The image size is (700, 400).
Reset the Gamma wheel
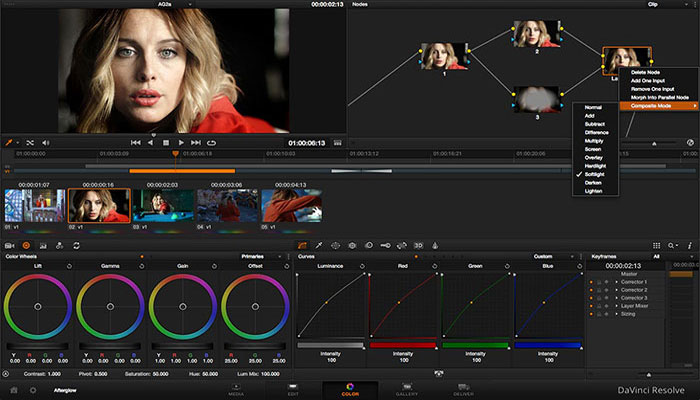point(142,266)
